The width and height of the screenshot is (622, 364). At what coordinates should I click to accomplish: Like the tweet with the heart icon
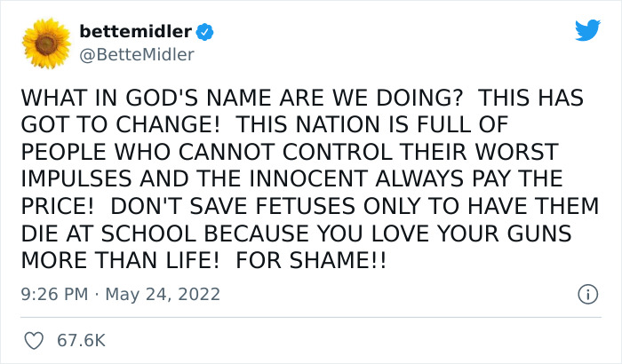pyautogui.click(x=33, y=340)
